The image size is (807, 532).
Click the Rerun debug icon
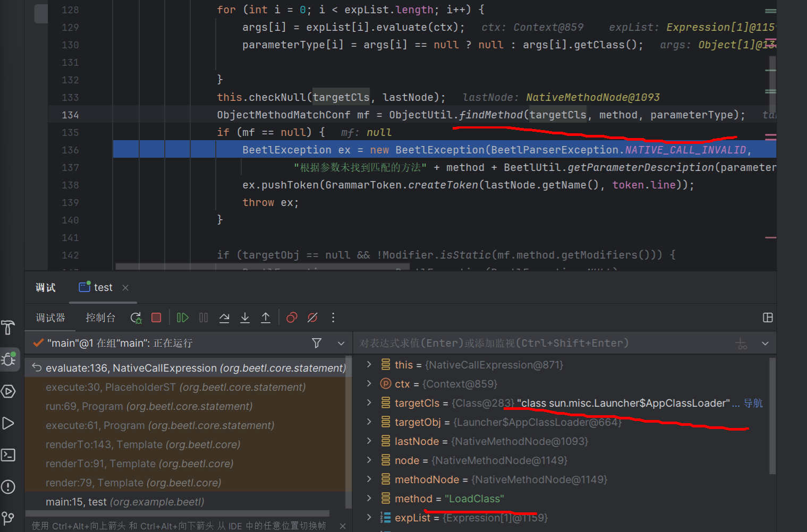tap(136, 318)
